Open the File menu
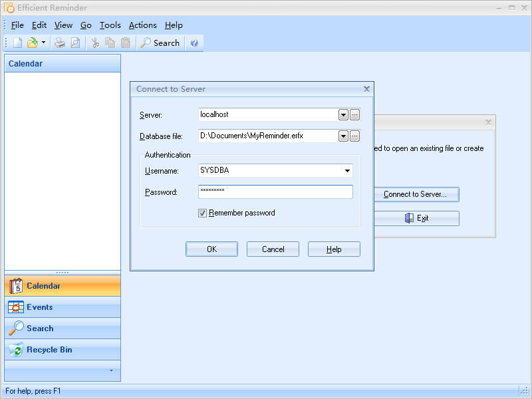 point(17,25)
